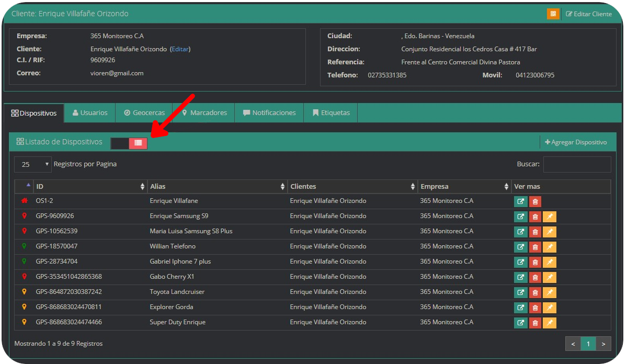The image size is (627, 364).
Task: Switch to the Geocercas tab
Action: pyautogui.click(x=144, y=113)
